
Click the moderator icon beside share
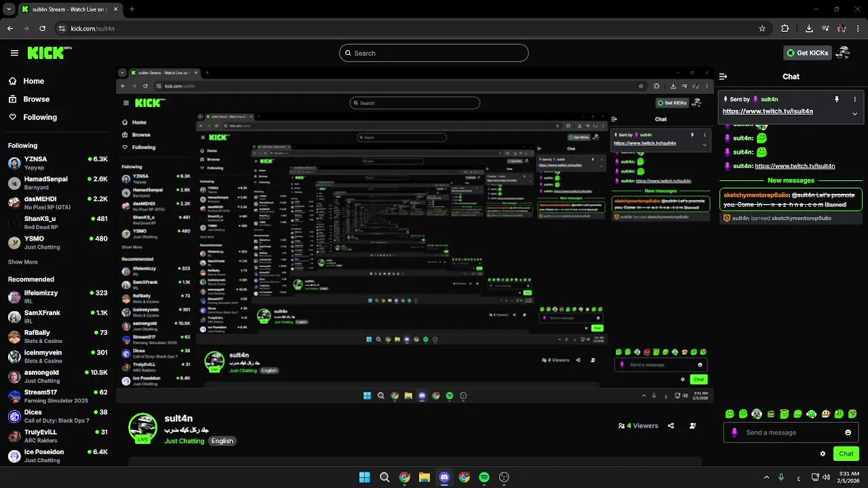[x=692, y=426]
